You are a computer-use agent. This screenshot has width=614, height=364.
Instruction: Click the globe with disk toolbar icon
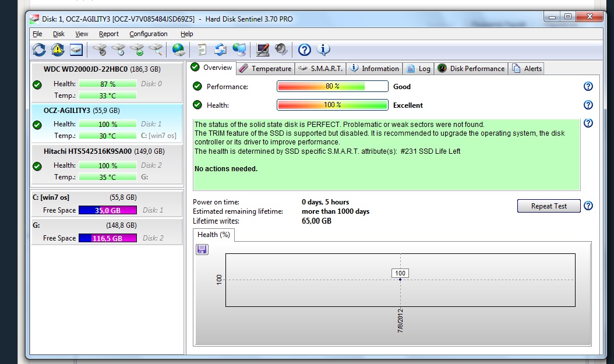click(179, 50)
